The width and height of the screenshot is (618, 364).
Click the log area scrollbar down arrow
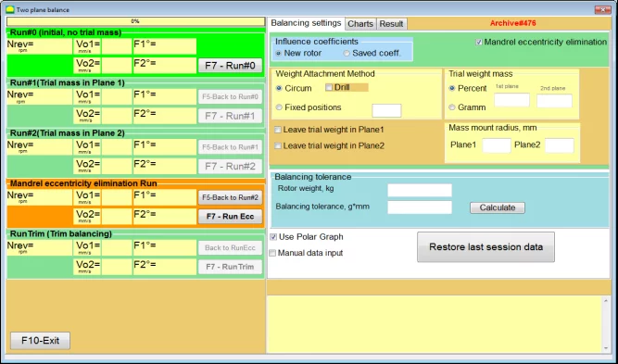[607, 348]
